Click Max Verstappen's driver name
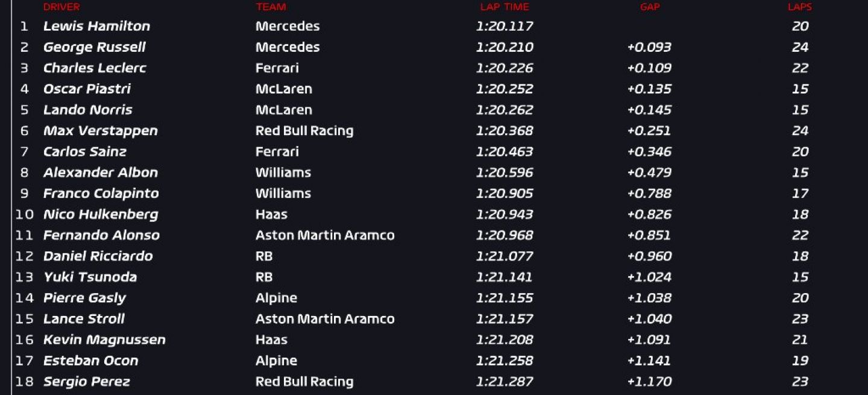This screenshot has width=868, height=395. 100,131
